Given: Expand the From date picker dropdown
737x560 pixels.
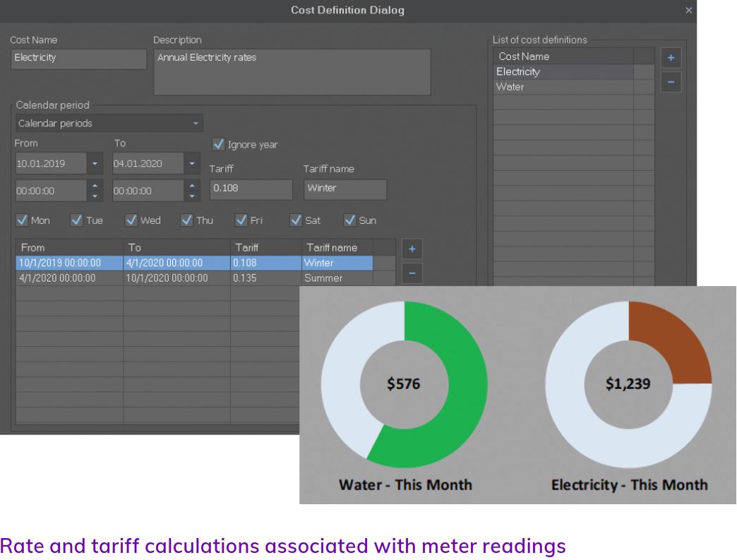Looking at the screenshot, I should (x=95, y=164).
